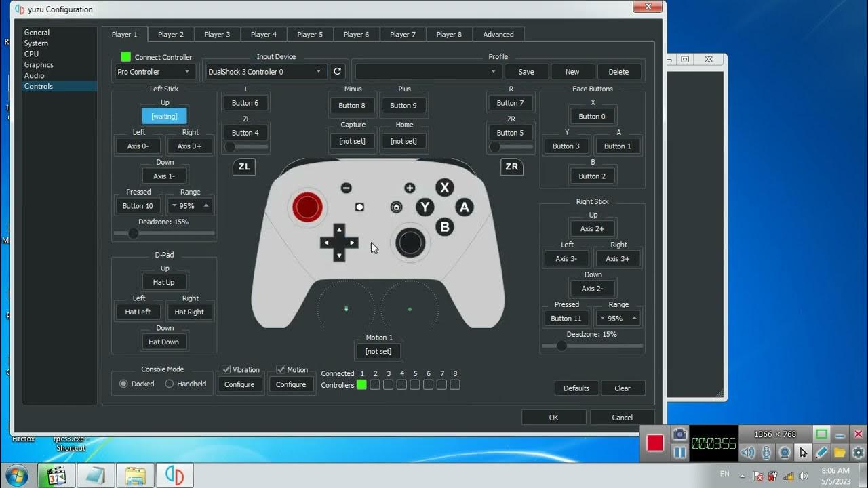Click the system volume tray icon

[x=804, y=476]
